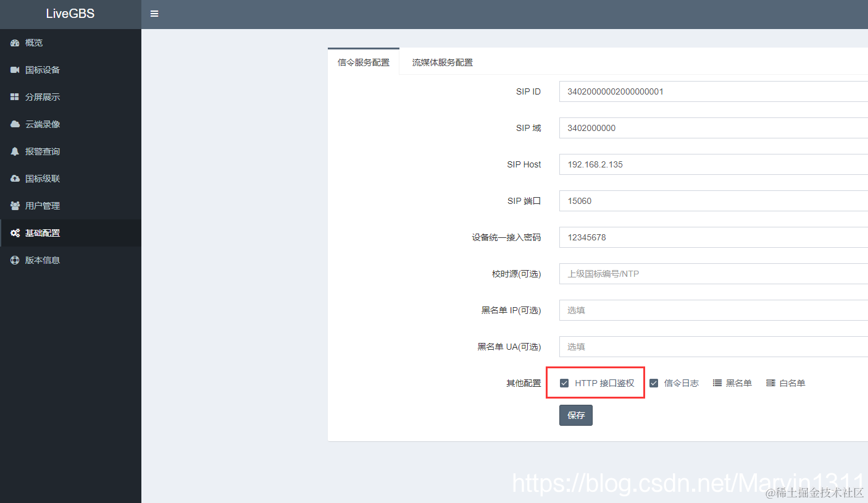Image resolution: width=868 pixels, height=503 pixels.
Task: Click the SIP ID label
Action: tap(528, 91)
